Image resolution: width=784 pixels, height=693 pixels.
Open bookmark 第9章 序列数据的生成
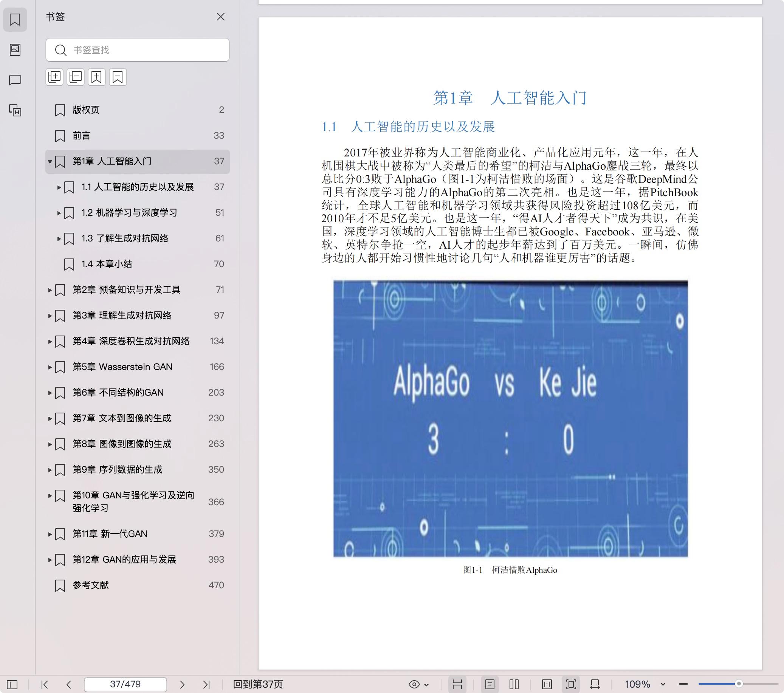click(137, 470)
